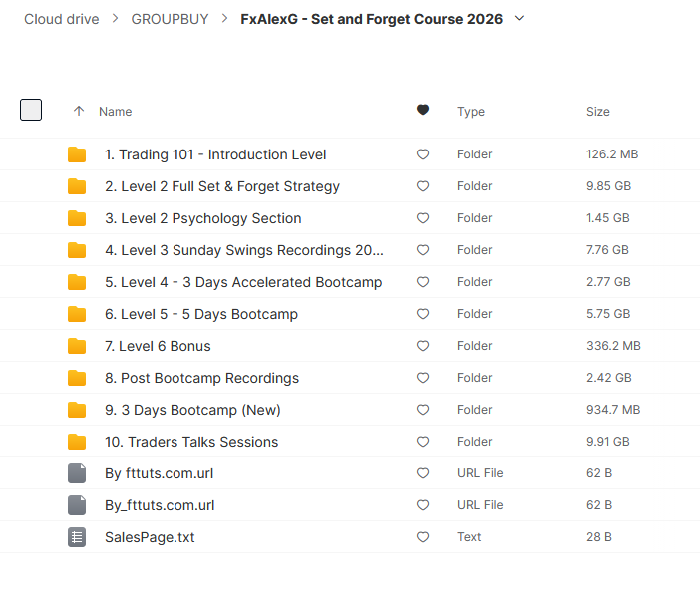Click the Name column header

pyautogui.click(x=116, y=112)
